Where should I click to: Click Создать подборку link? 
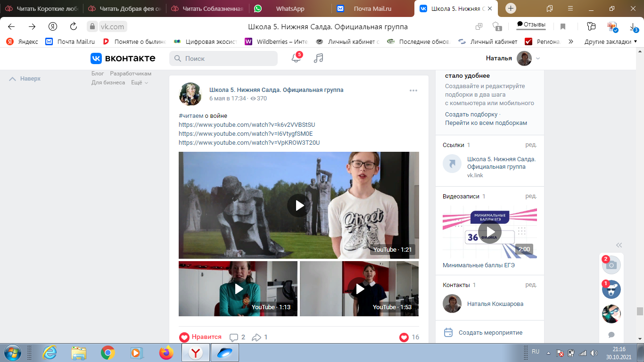(x=471, y=114)
